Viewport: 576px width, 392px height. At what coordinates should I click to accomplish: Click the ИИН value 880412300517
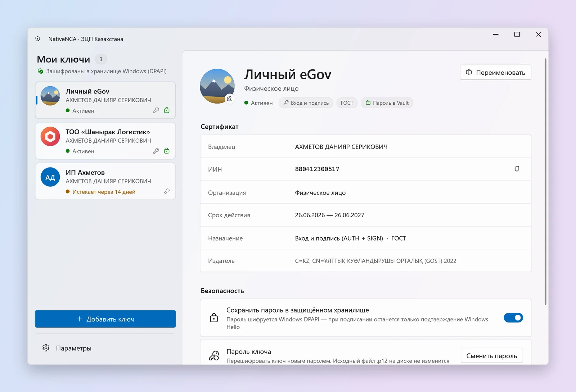[x=317, y=169]
